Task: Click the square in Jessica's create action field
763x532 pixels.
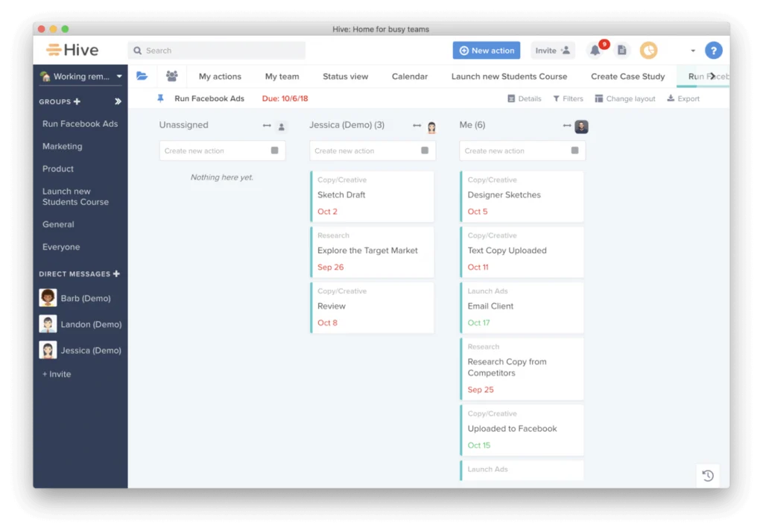Action: 425,151
